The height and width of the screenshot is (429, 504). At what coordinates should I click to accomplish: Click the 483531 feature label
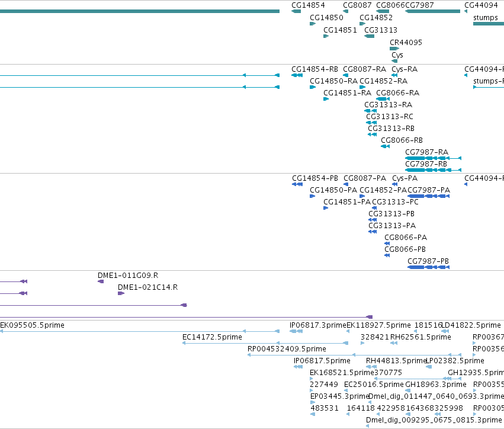click(325, 408)
